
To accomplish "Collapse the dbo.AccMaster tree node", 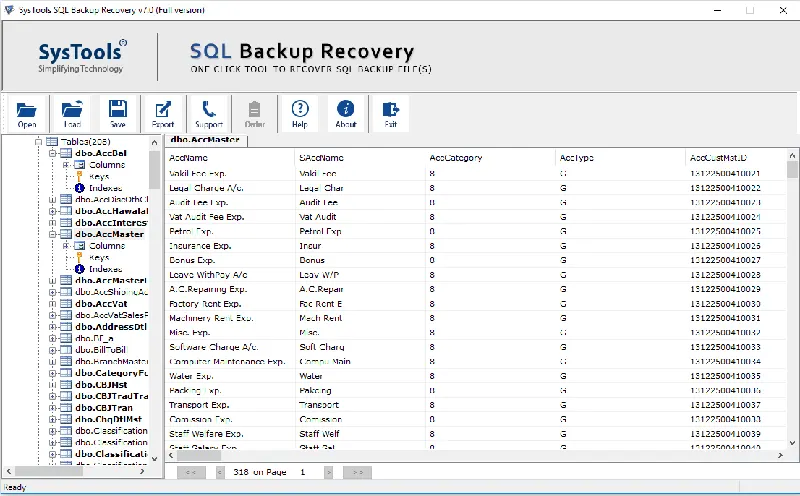I will pyautogui.click(x=52, y=234).
